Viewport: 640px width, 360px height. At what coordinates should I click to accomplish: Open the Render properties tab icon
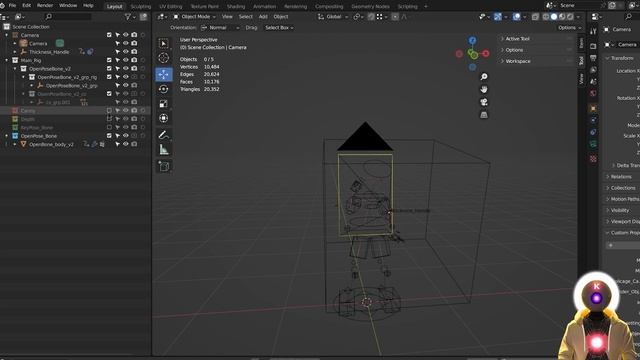pyautogui.click(x=593, y=46)
